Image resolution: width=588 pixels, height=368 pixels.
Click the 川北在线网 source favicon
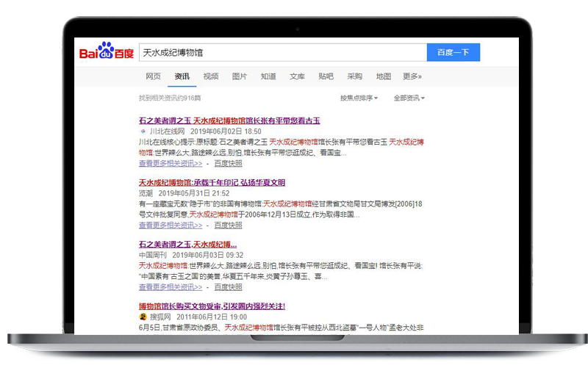tap(143, 131)
